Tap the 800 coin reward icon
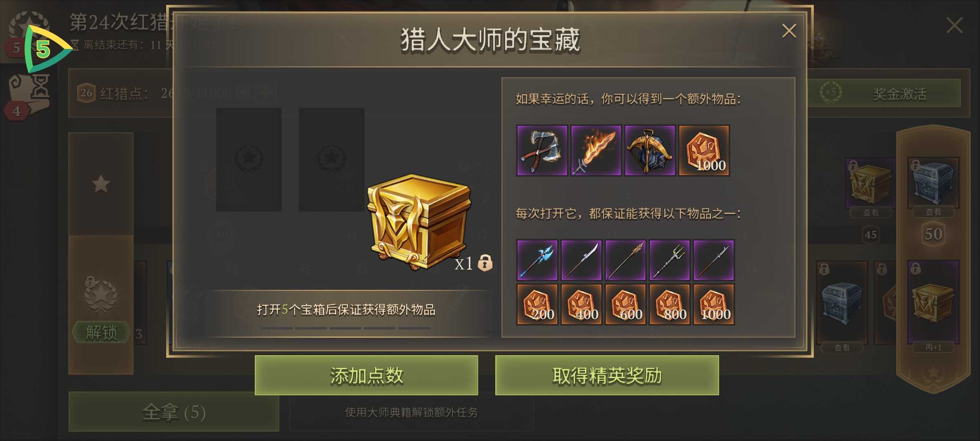980x441 pixels. coord(670,304)
